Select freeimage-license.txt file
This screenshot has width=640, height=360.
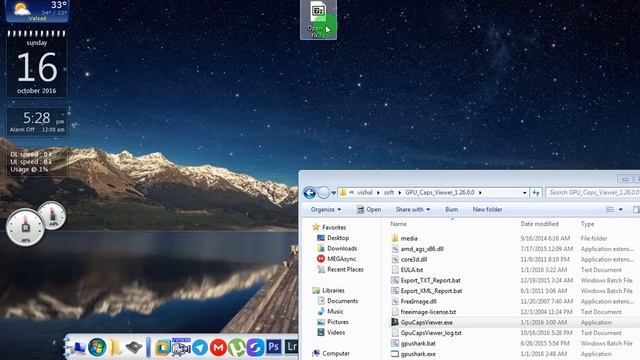click(428, 312)
